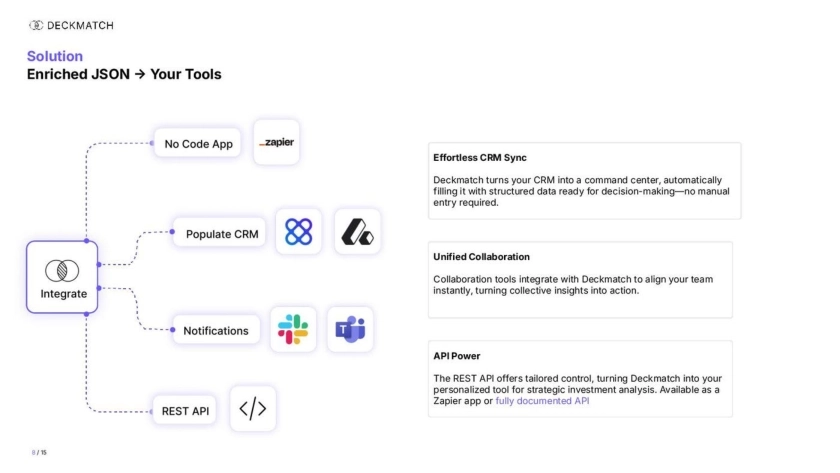Screen dimensions: 840x473
Task: Click the purple Solution heading
Action: click(55, 56)
